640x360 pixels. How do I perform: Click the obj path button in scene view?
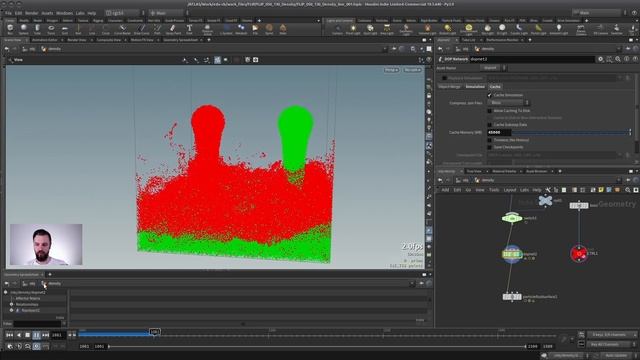(x=29, y=49)
